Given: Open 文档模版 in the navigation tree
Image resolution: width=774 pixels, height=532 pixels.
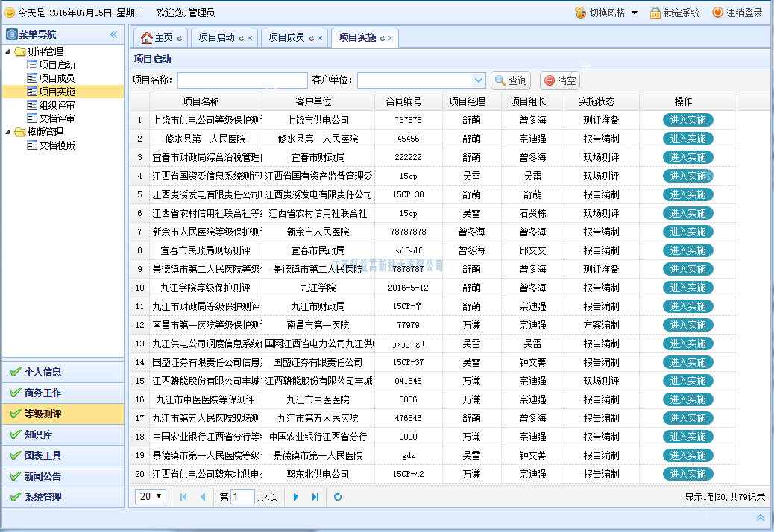Looking at the screenshot, I should click(x=57, y=145).
